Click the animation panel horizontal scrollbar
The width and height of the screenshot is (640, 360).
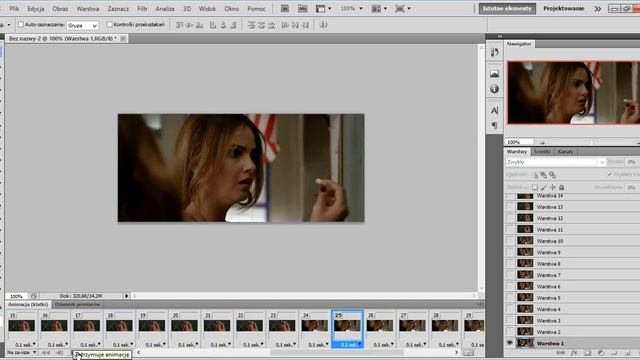click(337, 352)
